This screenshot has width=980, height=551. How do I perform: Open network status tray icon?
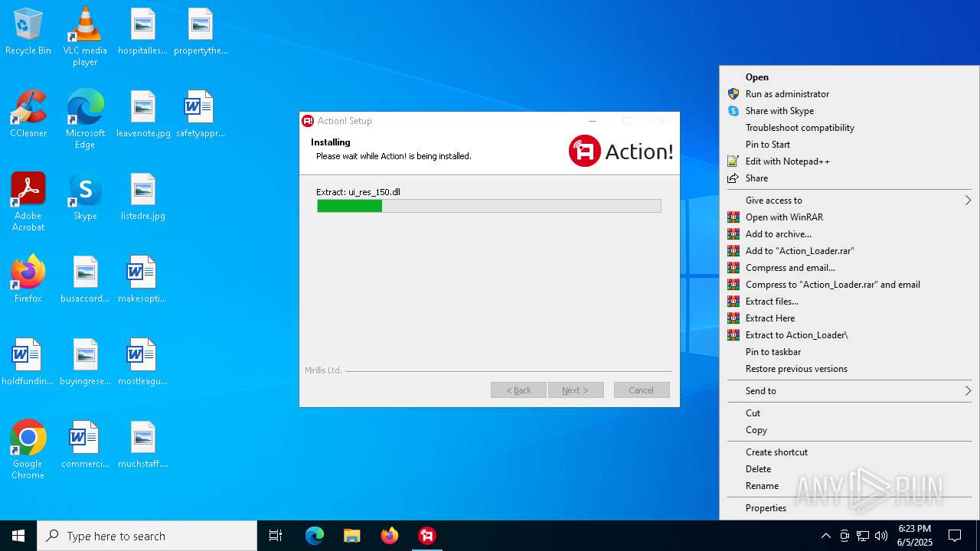tap(863, 536)
